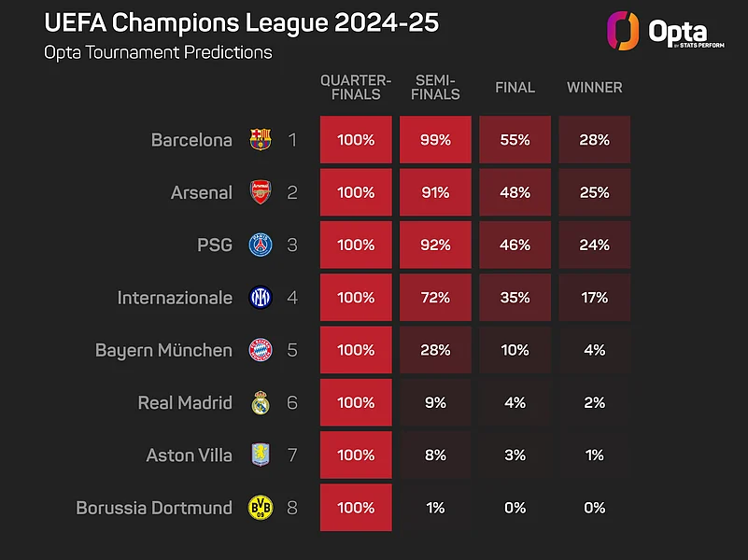This screenshot has height=560, width=748.
Task: Select the Quarter-Finals column header
Action: click(356, 87)
